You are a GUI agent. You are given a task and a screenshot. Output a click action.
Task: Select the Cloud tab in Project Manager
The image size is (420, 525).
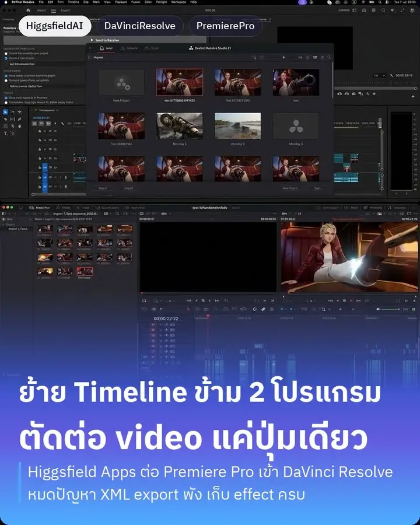[152, 48]
